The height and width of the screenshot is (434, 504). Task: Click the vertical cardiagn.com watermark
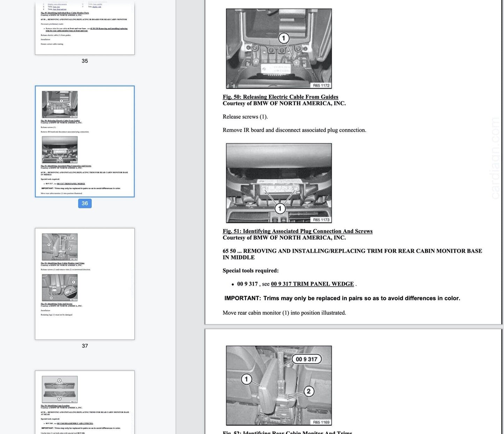(x=495, y=159)
